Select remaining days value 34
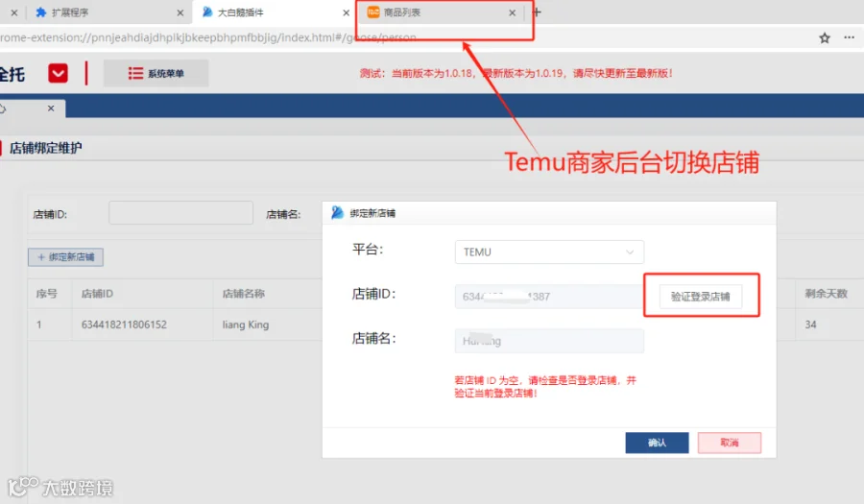 click(810, 324)
